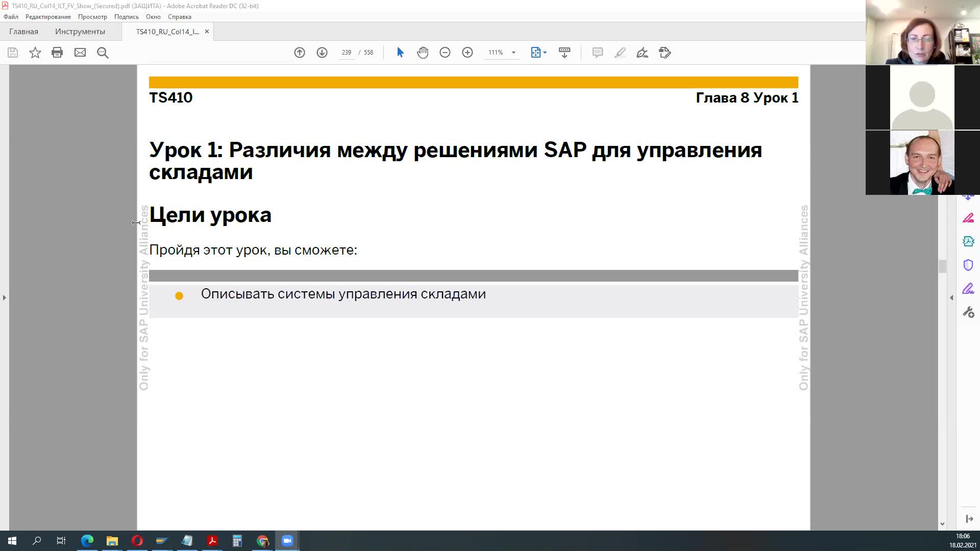The width and height of the screenshot is (980, 551).
Task: Click the scrollbar down arrow
Action: (942, 524)
